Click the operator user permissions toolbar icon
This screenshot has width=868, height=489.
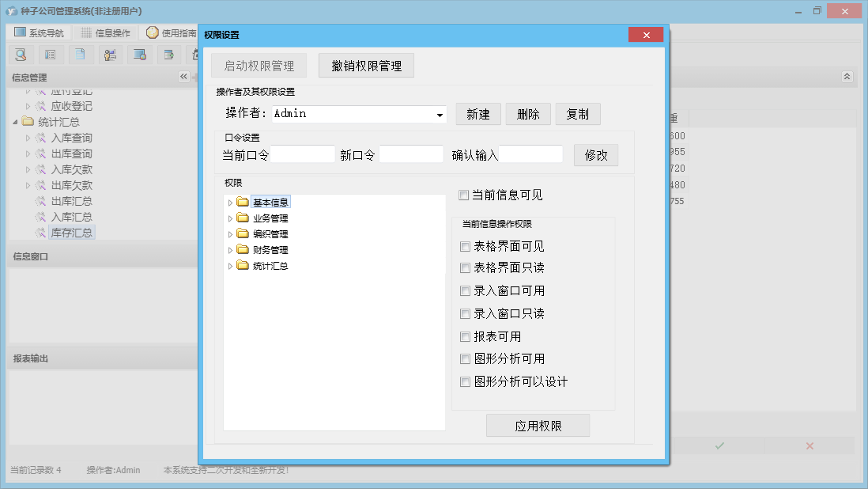[110, 55]
